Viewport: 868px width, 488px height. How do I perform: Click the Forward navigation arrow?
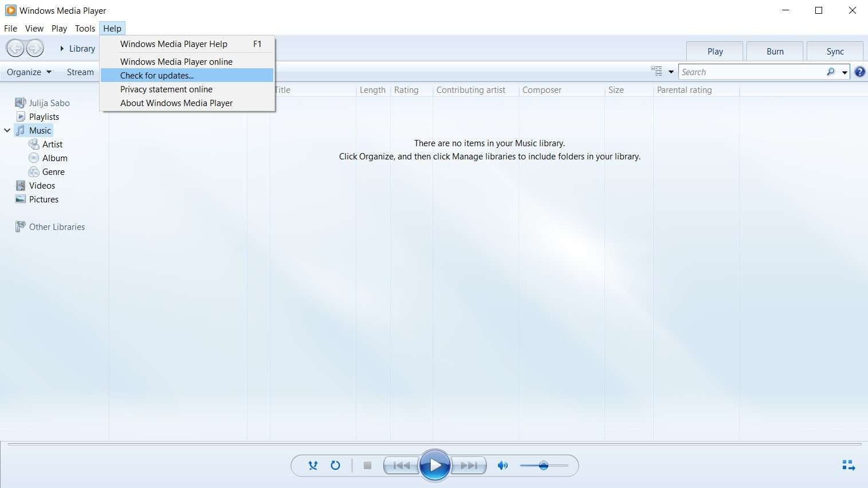[x=35, y=48]
